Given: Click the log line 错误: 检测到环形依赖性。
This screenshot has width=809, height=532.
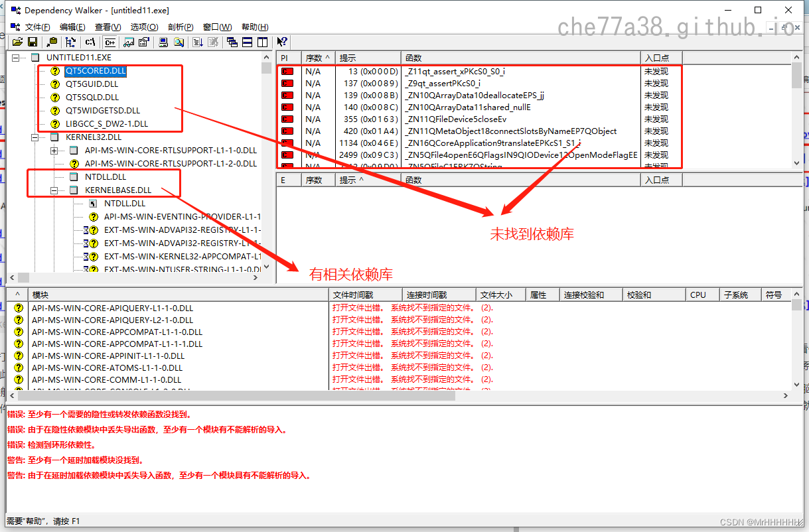Looking at the screenshot, I should 52,445.
